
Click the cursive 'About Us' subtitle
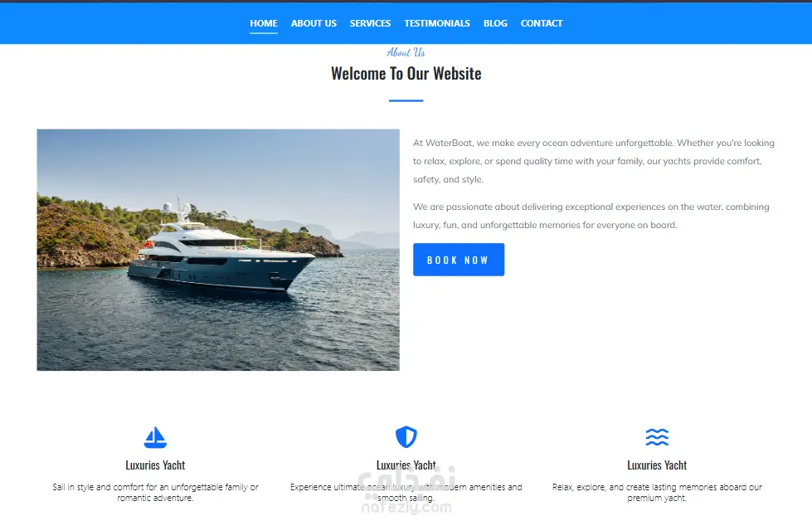pyautogui.click(x=406, y=52)
